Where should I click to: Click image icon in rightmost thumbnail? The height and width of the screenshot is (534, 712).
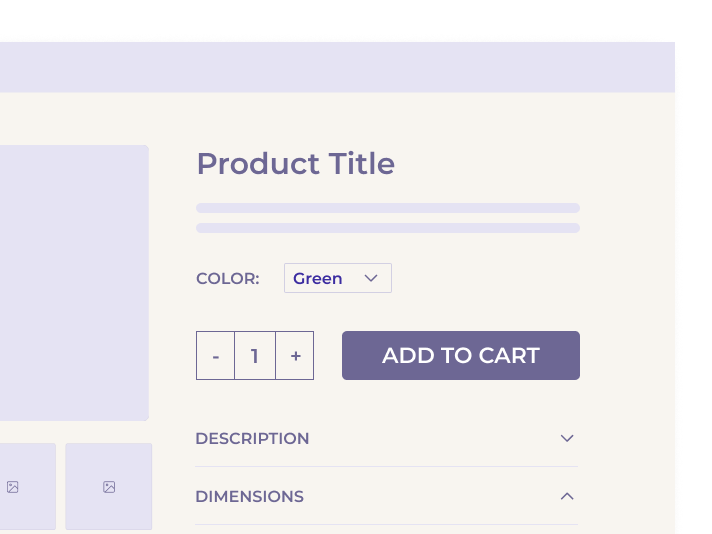[109, 487]
